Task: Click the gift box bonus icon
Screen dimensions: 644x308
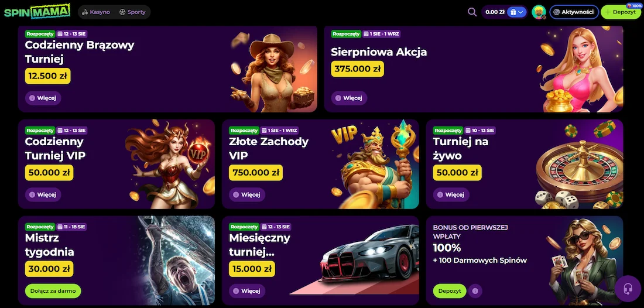Action: click(513, 12)
